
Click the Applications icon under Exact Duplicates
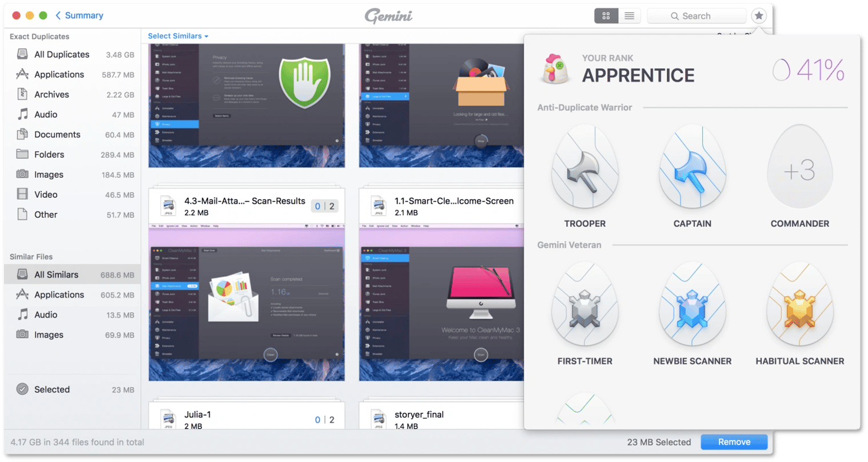pyautogui.click(x=22, y=74)
